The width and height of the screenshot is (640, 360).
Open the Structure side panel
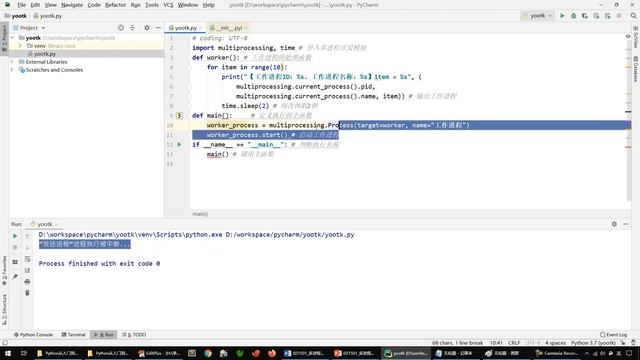[4, 309]
